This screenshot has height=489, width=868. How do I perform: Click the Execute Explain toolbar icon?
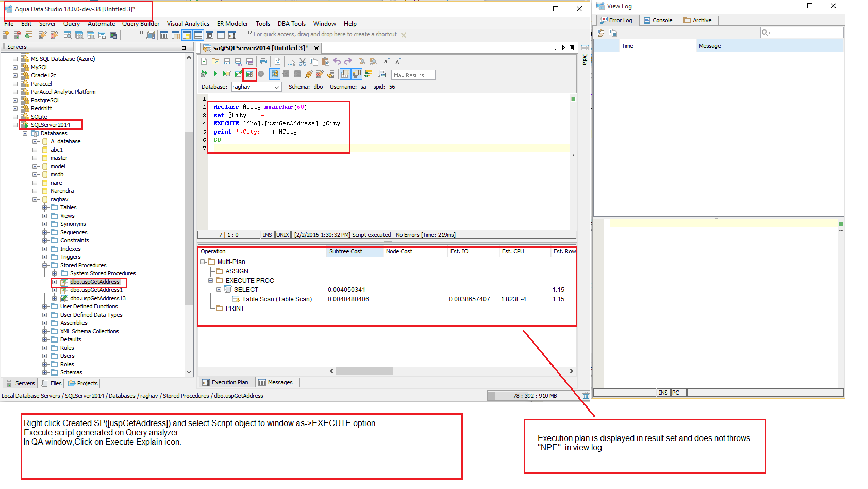pyautogui.click(x=249, y=74)
